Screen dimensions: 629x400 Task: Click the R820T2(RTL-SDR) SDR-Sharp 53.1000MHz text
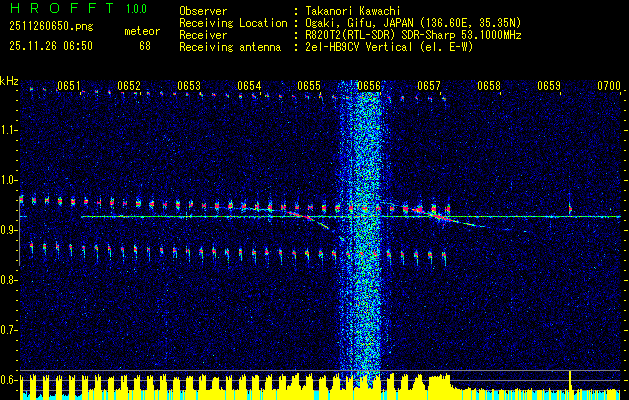click(x=413, y=35)
